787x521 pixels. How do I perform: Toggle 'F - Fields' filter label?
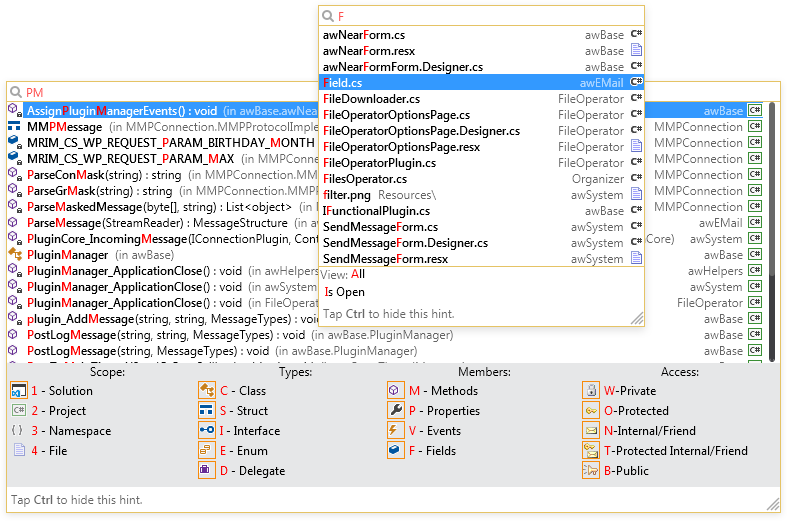point(432,451)
